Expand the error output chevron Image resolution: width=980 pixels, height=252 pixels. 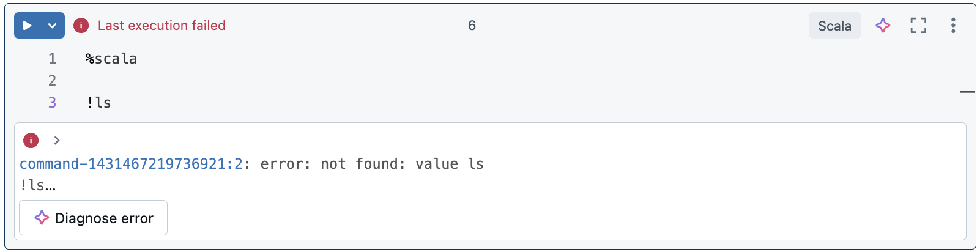click(57, 140)
